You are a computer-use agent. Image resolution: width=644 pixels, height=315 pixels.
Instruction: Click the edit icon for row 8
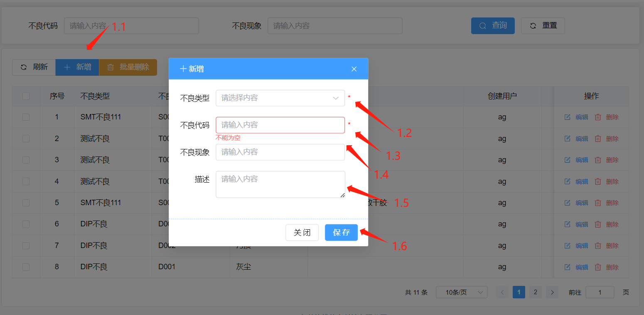coord(567,267)
